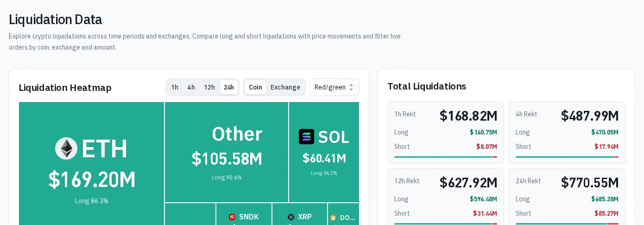
Task: Click the ETH $169.20M heatmap tile
Action: tap(92, 163)
